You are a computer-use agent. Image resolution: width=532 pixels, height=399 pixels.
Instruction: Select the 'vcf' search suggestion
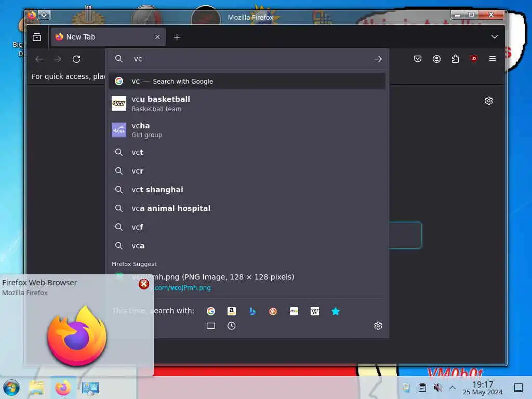[247, 227]
